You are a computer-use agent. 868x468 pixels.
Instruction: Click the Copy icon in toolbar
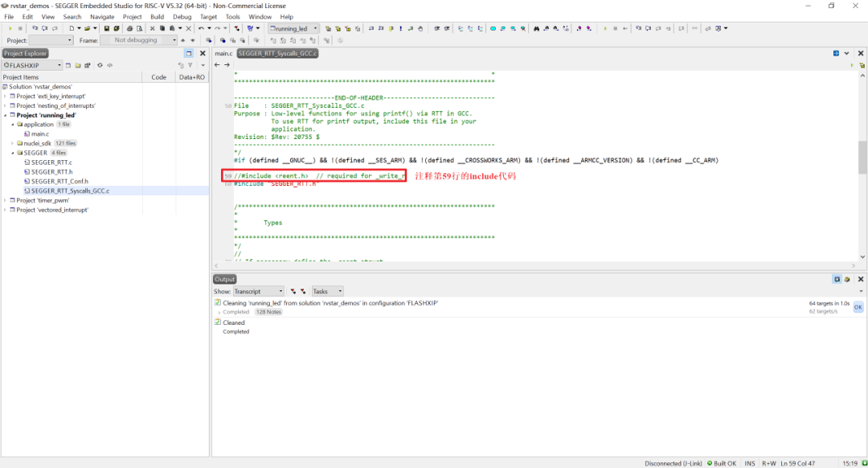[162, 28]
